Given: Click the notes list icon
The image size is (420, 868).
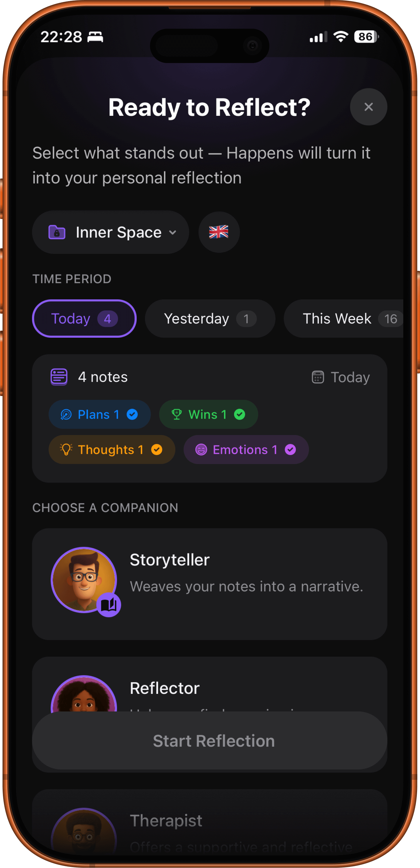Looking at the screenshot, I should 59,377.
